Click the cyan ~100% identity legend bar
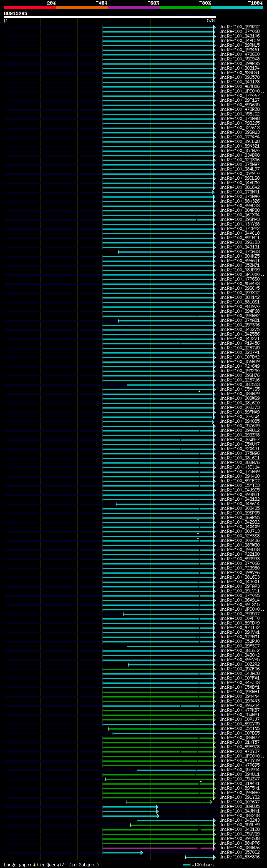Viewport: 267px width, 868px height. (x=237, y=8)
